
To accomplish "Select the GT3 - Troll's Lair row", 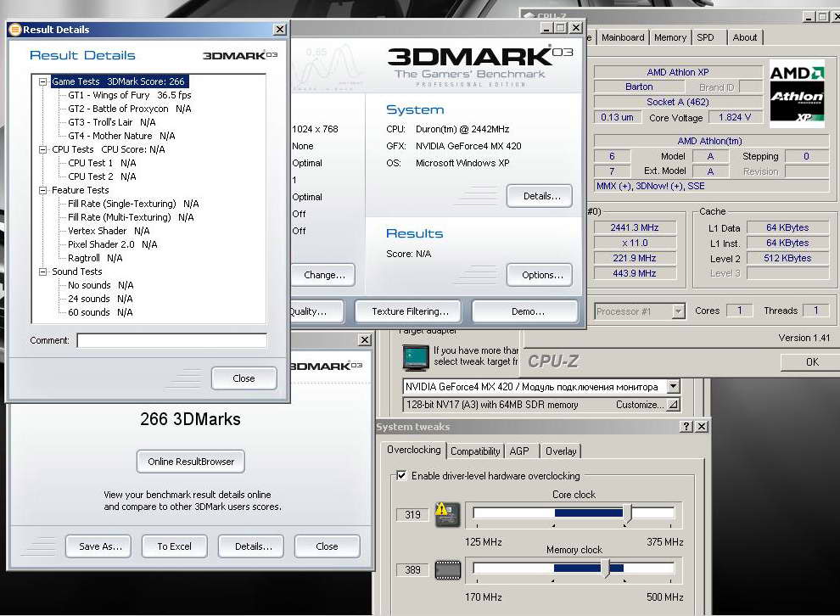I will (111, 122).
